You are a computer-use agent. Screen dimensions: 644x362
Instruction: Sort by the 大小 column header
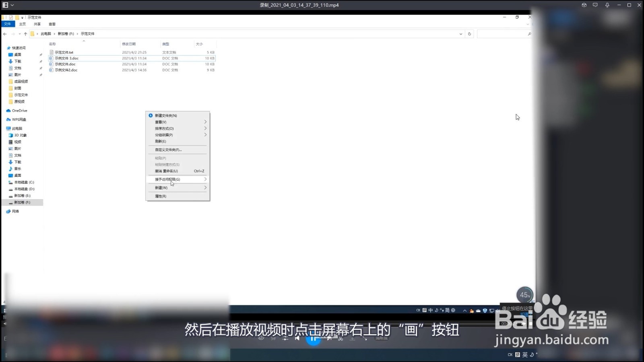point(199,44)
